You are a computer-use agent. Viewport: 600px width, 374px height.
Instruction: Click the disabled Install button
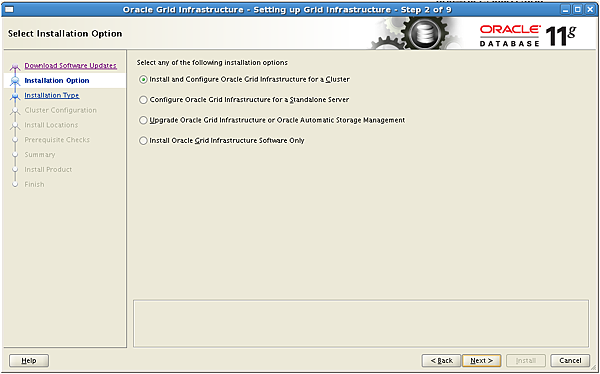(x=526, y=361)
